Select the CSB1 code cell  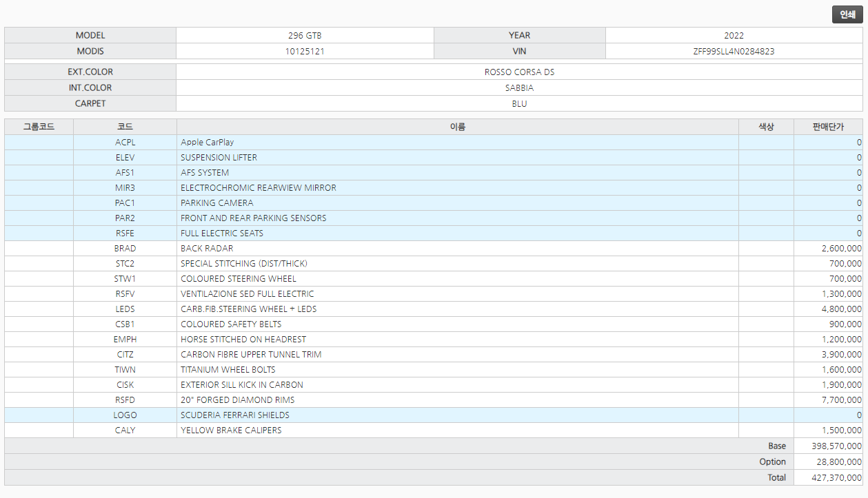coord(125,324)
